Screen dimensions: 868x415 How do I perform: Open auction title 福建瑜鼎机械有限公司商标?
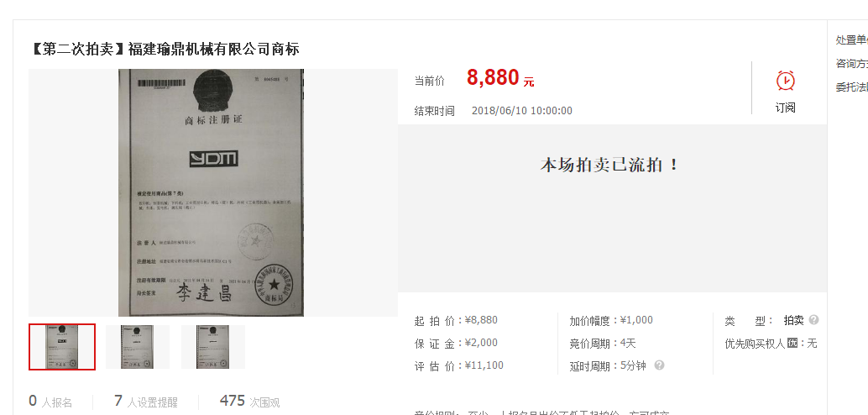click(213, 50)
